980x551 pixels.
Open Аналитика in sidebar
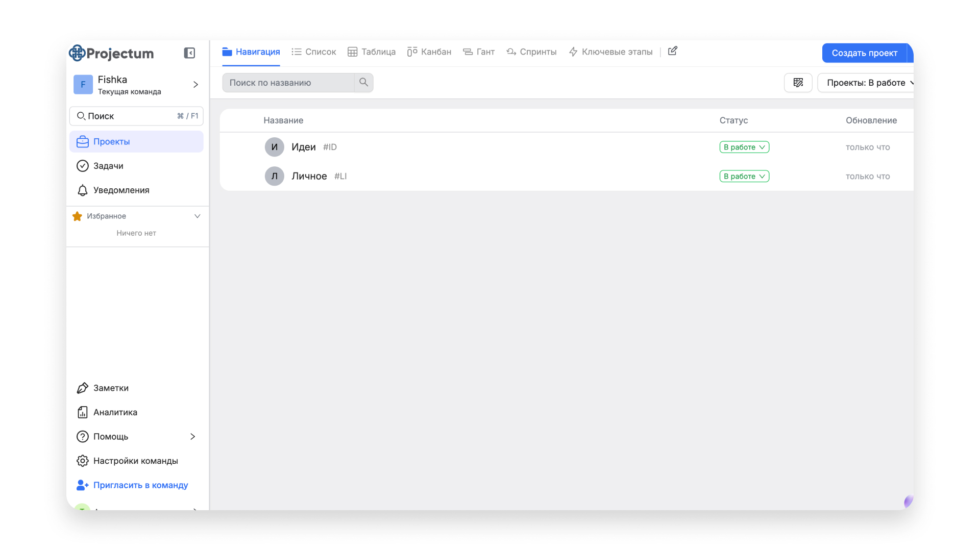click(x=115, y=412)
